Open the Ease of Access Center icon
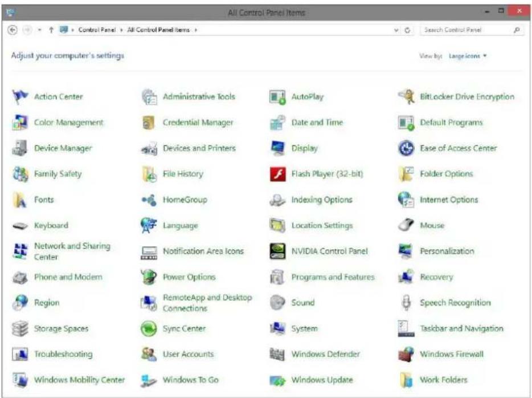Screen dimensions: 532x398 (406, 148)
